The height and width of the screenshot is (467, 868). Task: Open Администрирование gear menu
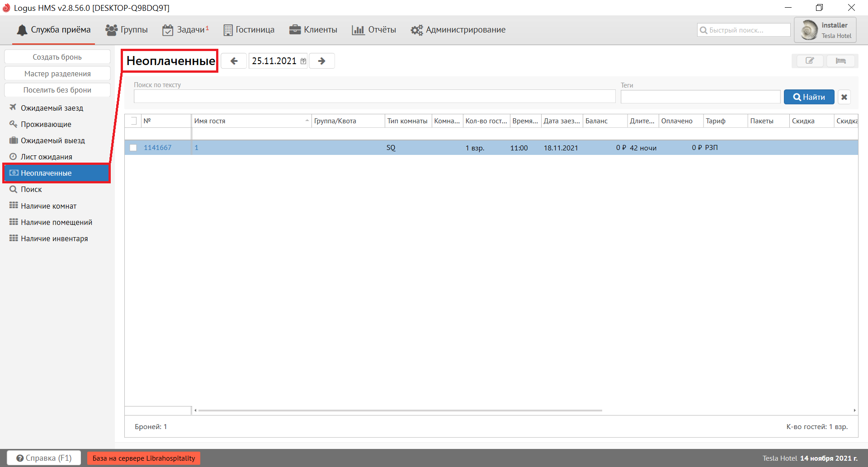pyautogui.click(x=458, y=30)
